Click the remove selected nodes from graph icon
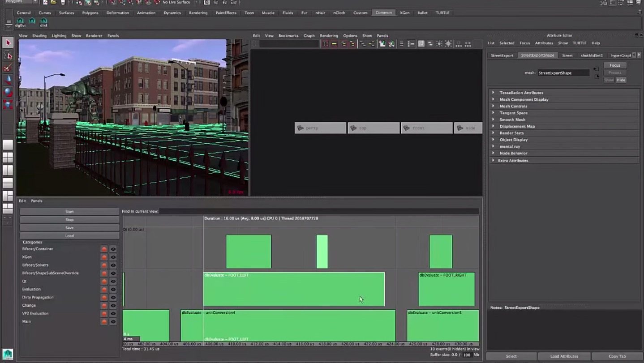 coord(391,44)
